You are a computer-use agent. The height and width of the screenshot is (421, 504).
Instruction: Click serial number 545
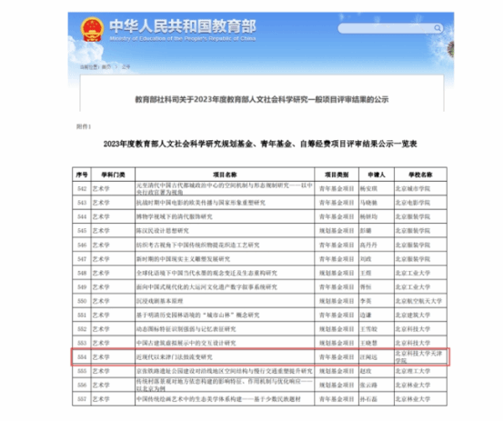(x=82, y=231)
